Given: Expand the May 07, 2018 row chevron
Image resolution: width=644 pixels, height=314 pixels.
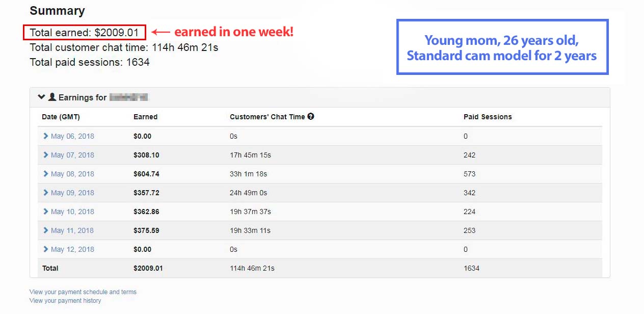Looking at the screenshot, I should 46,155.
